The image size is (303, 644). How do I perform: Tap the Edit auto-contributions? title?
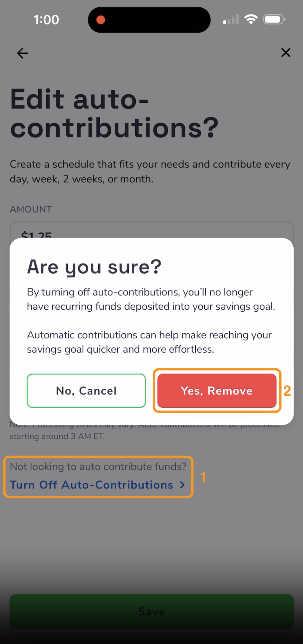114,113
